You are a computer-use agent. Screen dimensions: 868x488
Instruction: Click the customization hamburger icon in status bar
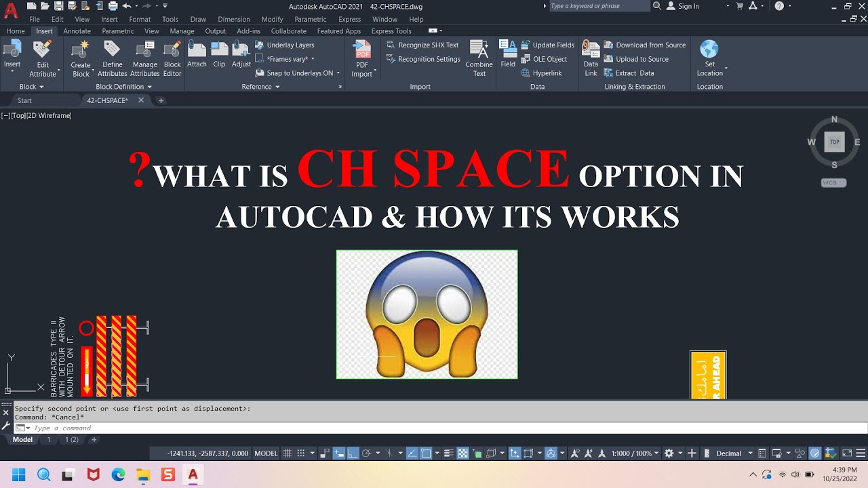point(862,453)
